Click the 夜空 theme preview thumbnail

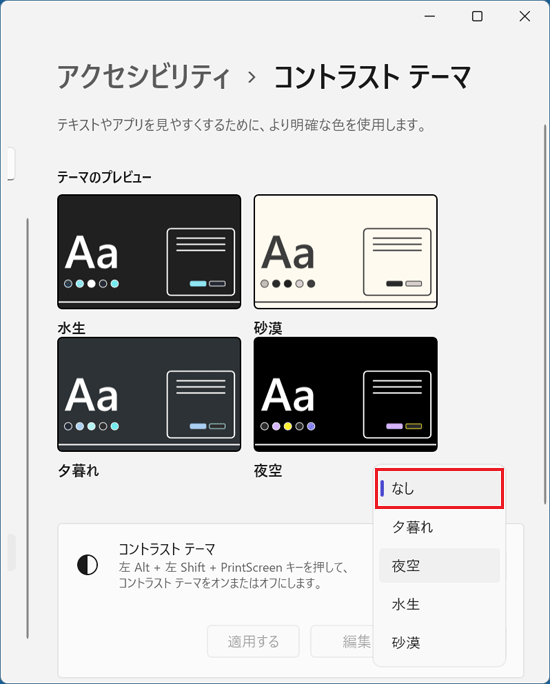coord(345,394)
